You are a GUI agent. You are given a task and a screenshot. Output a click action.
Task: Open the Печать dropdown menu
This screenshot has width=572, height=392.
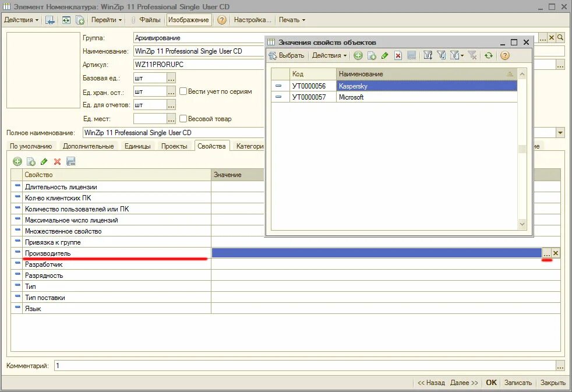coord(292,20)
